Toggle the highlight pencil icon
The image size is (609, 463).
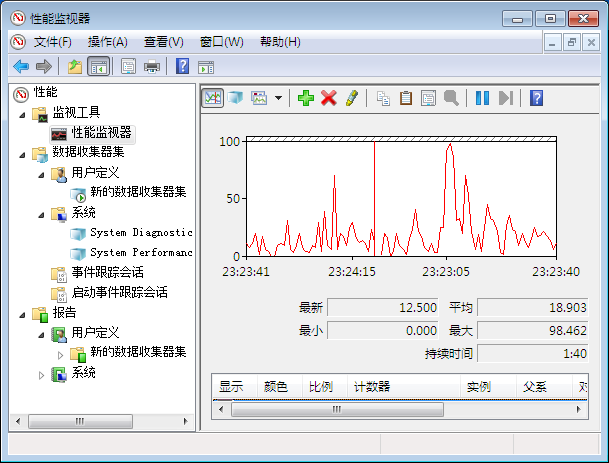pyautogui.click(x=351, y=98)
